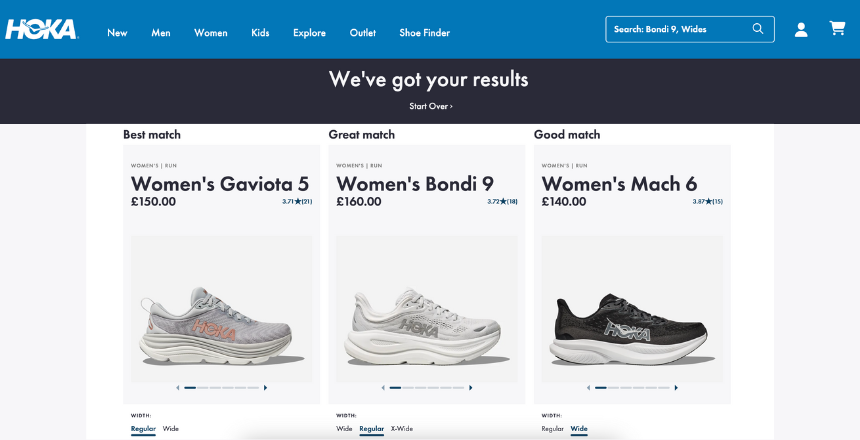
Task: Select X-Wide width for Bondi 9
Action: [402, 428]
